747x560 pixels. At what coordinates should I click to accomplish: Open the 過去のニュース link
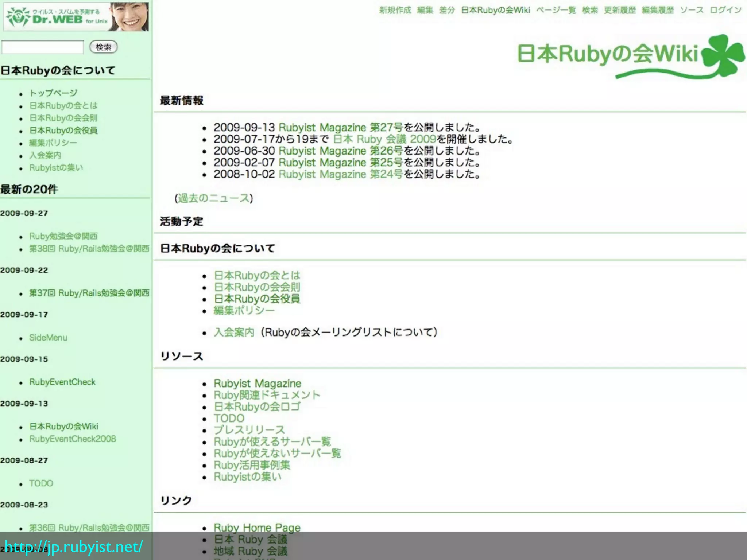(213, 198)
